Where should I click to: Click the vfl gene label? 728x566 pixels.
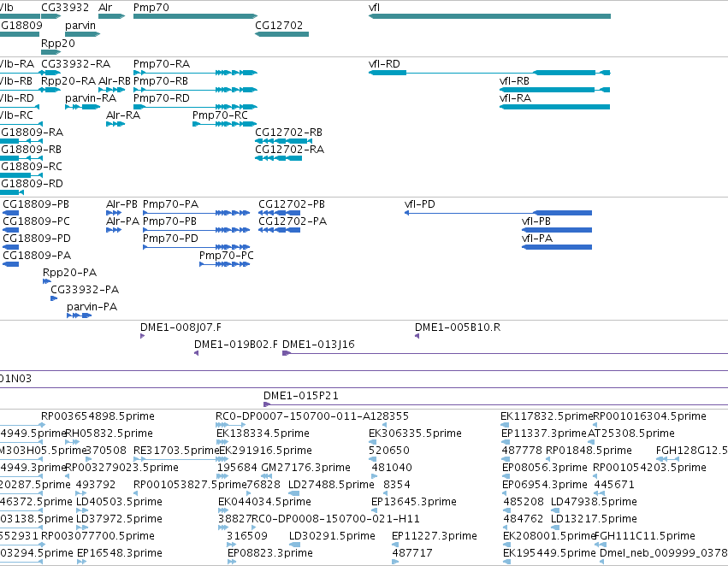pos(374,8)
